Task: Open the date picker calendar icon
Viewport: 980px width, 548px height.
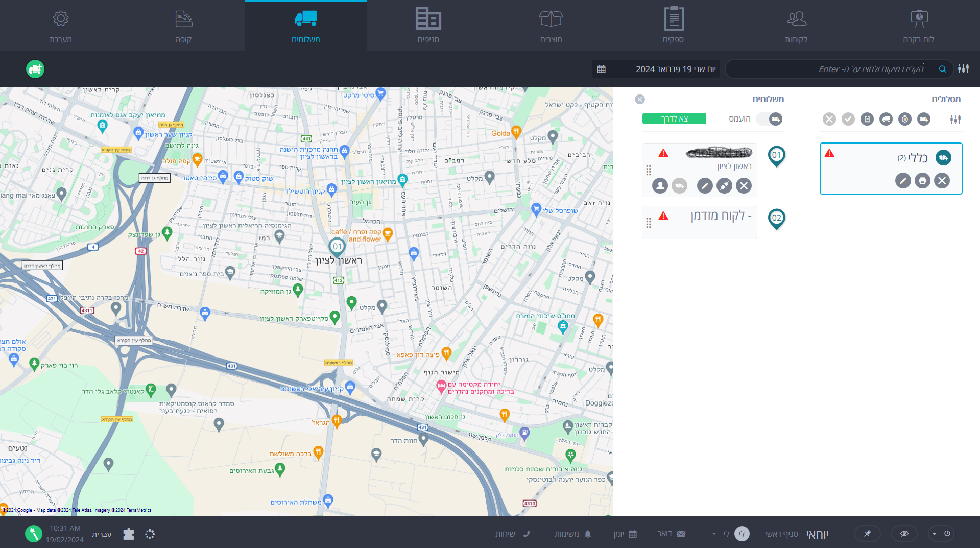Action: [x=602, y=69]
